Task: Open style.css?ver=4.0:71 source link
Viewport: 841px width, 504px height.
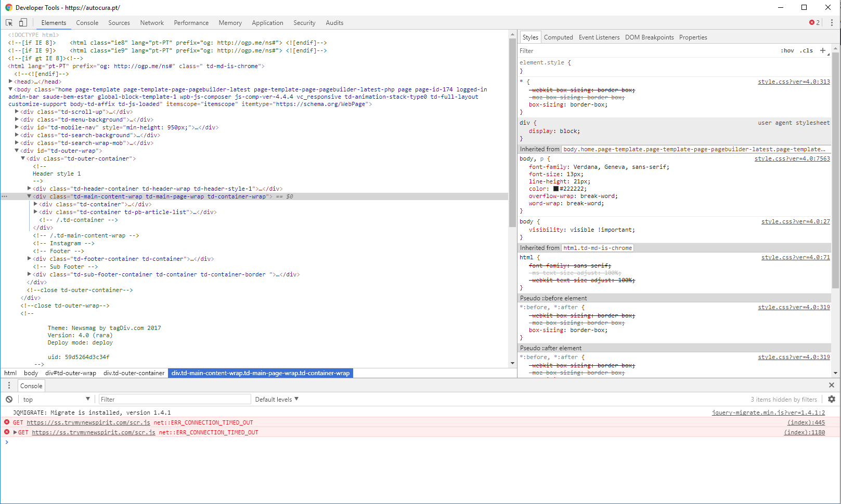Action: (x=796, y=257)
